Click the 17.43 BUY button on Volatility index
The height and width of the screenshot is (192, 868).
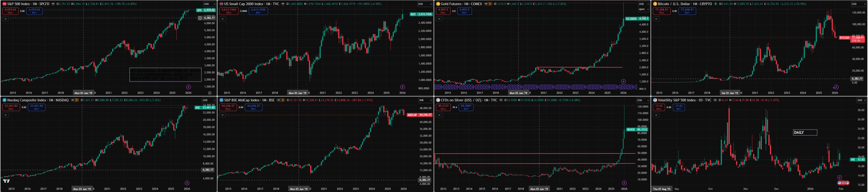point(679,107)
